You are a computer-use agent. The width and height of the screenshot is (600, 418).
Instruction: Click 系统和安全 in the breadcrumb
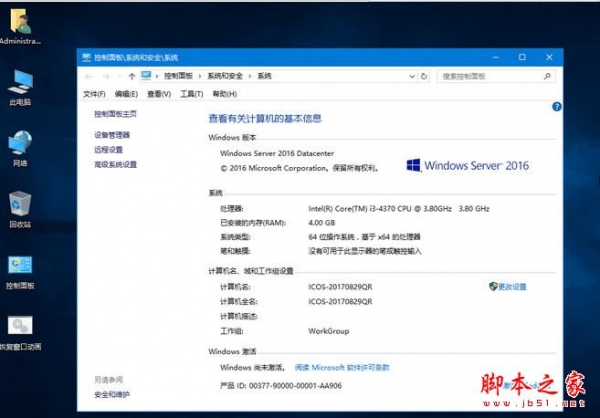pyautogui.click(x=225, y=76)
